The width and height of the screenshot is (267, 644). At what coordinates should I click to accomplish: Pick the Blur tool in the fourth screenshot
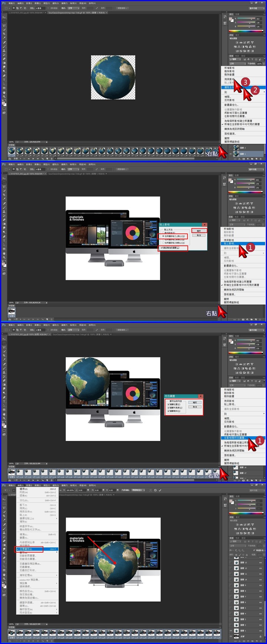(4, 549)
